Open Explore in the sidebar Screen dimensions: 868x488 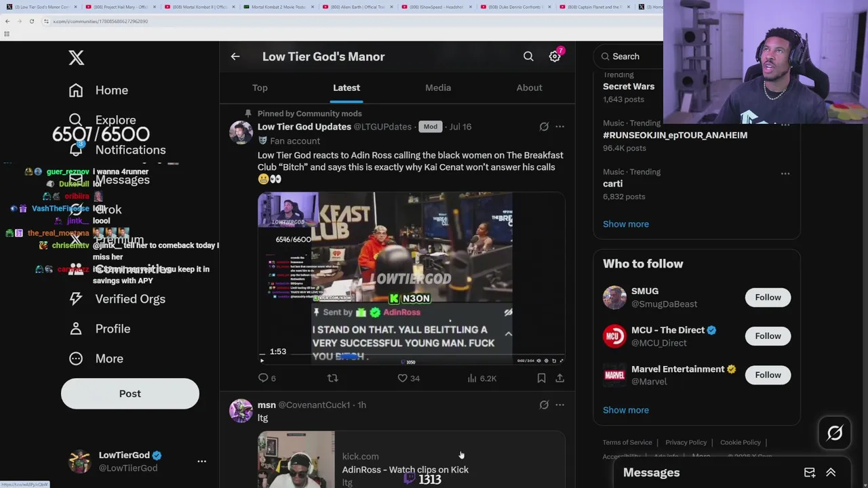coord(102,120)
